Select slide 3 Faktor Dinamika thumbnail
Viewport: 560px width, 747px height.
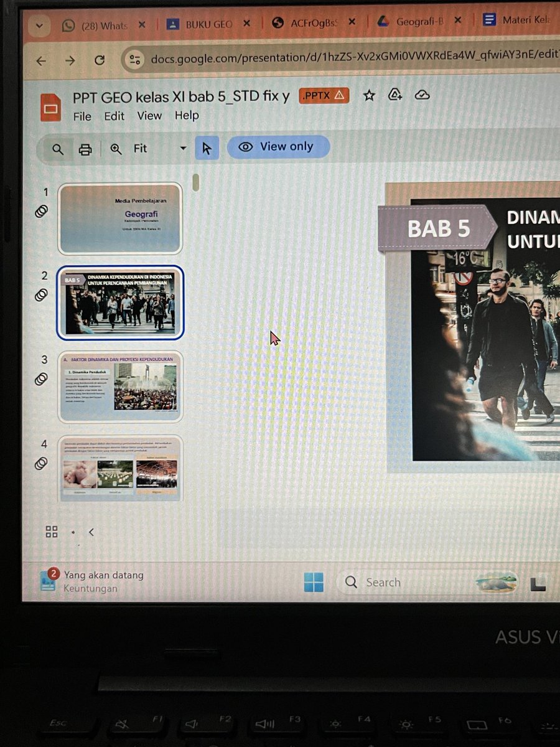120,387
